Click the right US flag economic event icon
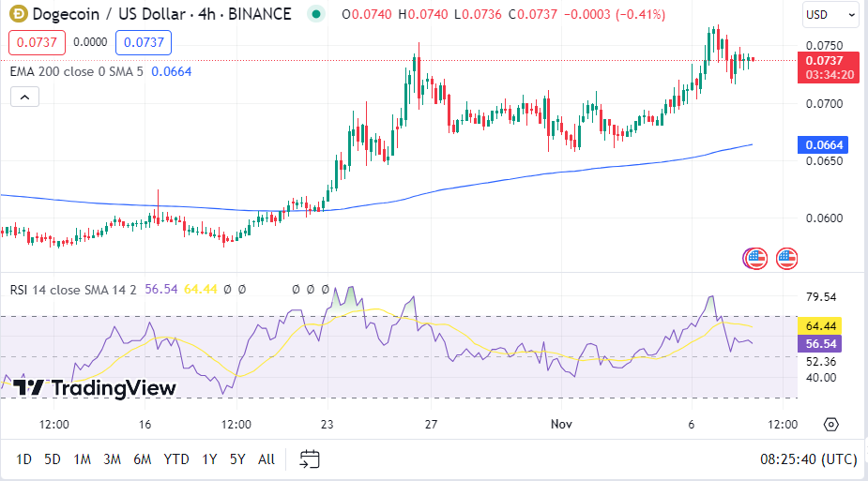 point(786,259)
